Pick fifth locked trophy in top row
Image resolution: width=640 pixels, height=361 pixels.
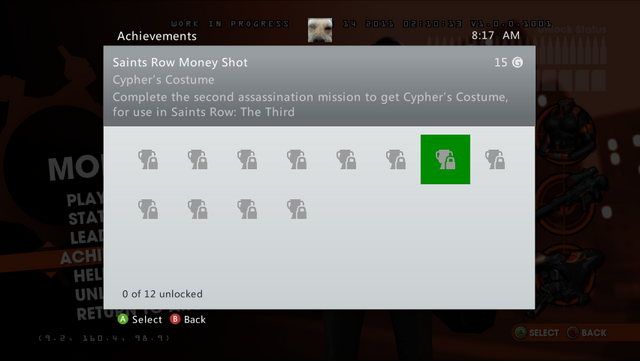point(346,159)
